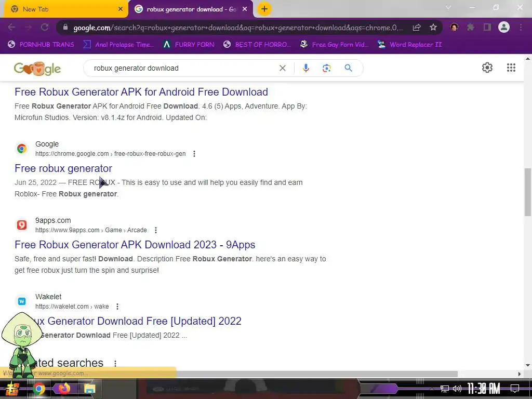Click the horizontal scroll-right arrow
532x399 pixels.
coord(520,374)
